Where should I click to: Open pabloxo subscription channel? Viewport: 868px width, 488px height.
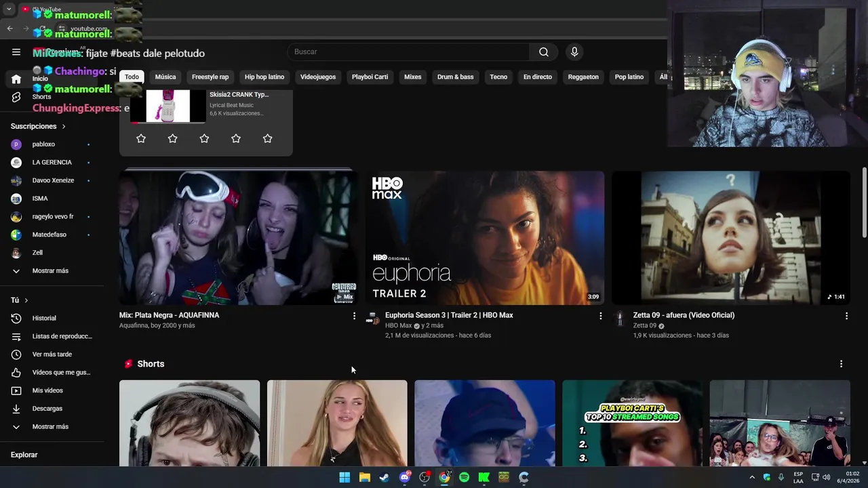point(51,144)
